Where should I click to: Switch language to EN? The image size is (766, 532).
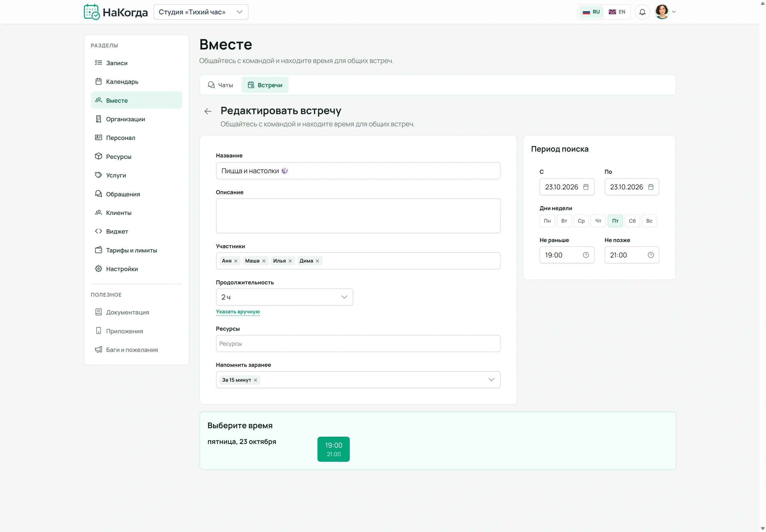(617, 12)
